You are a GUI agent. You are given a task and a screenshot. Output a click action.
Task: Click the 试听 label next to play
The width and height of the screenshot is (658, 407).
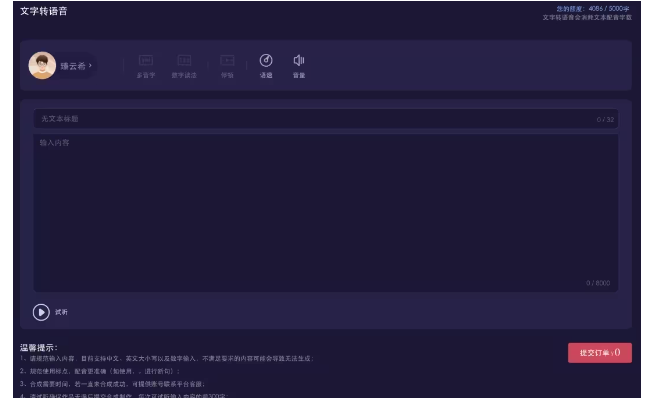[x=62, y=312]
